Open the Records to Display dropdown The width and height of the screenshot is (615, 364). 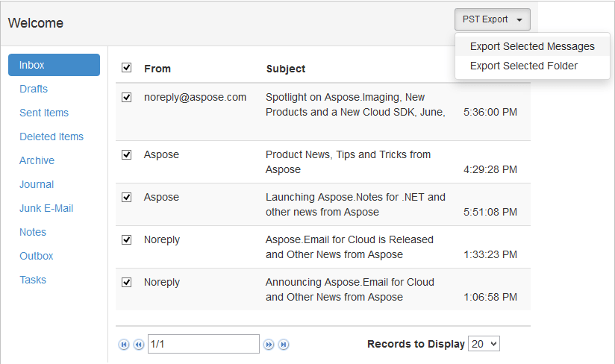click(x=484, y=344)
